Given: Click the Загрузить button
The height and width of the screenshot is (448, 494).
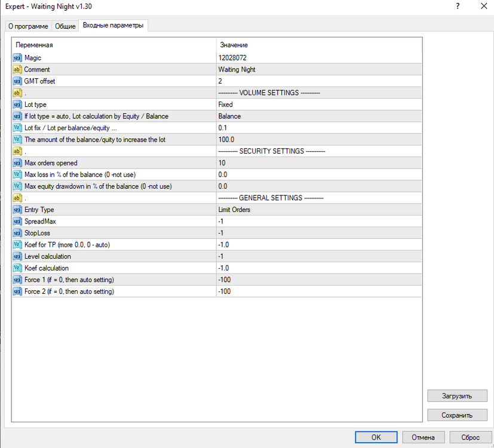Looking at the screenshot, I should 457,396.
